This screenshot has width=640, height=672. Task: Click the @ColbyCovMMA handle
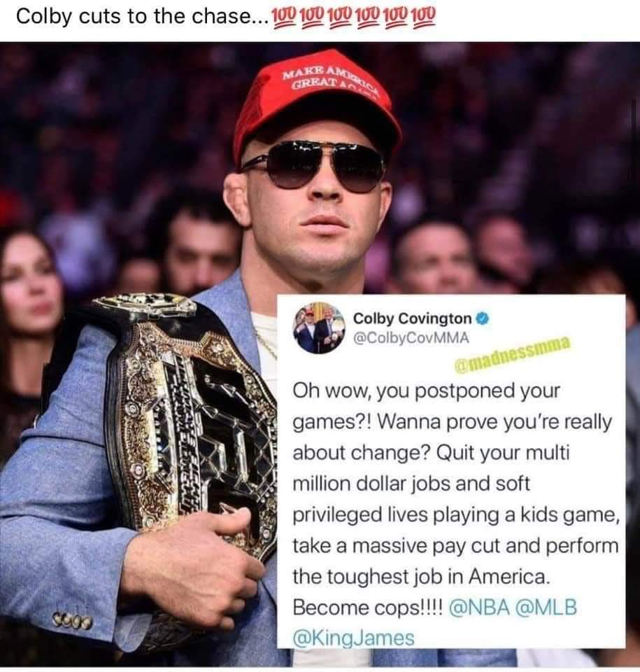(411, 337)
